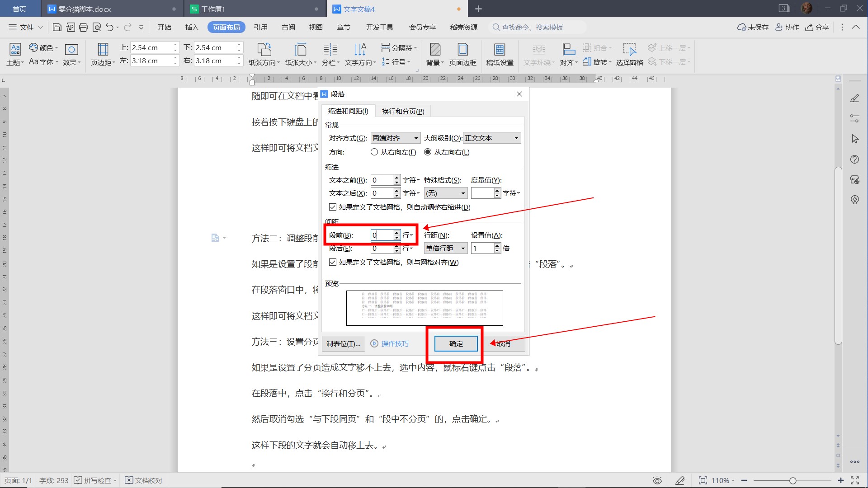Open the 插入 ribbon tab
Screen dimensions: 868x488
192,28
